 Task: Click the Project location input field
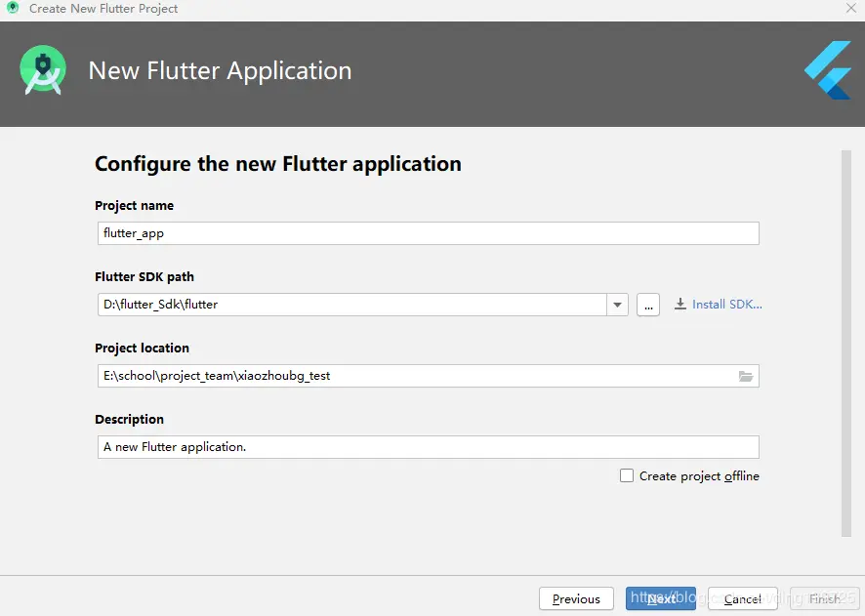tap(428, 376)
